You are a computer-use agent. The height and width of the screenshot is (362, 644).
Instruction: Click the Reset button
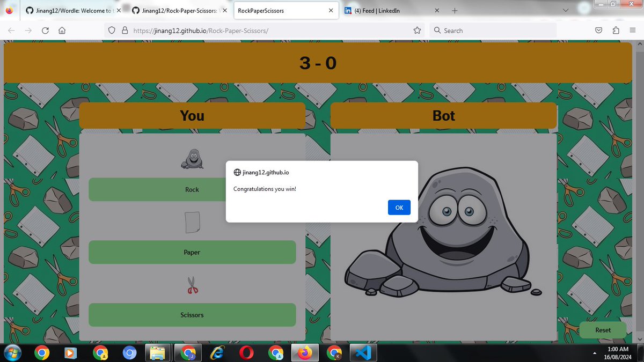[x=603, y=330]
